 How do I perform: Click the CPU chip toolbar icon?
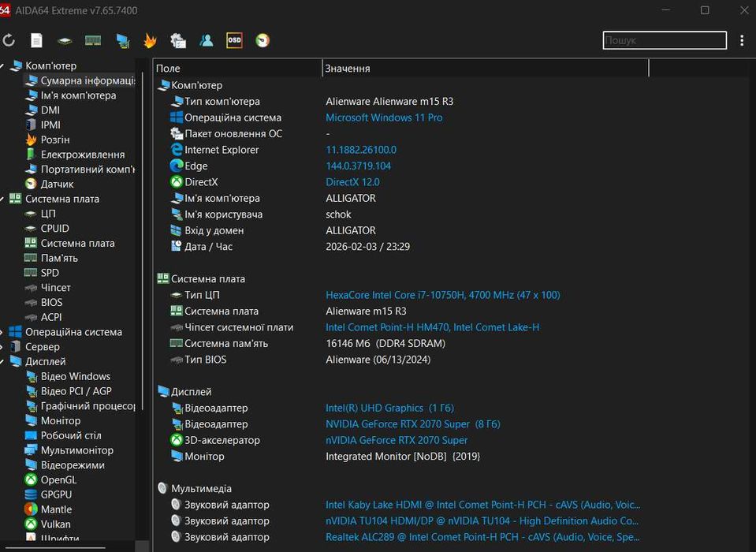pyautogui.click(x=65, y=41)
